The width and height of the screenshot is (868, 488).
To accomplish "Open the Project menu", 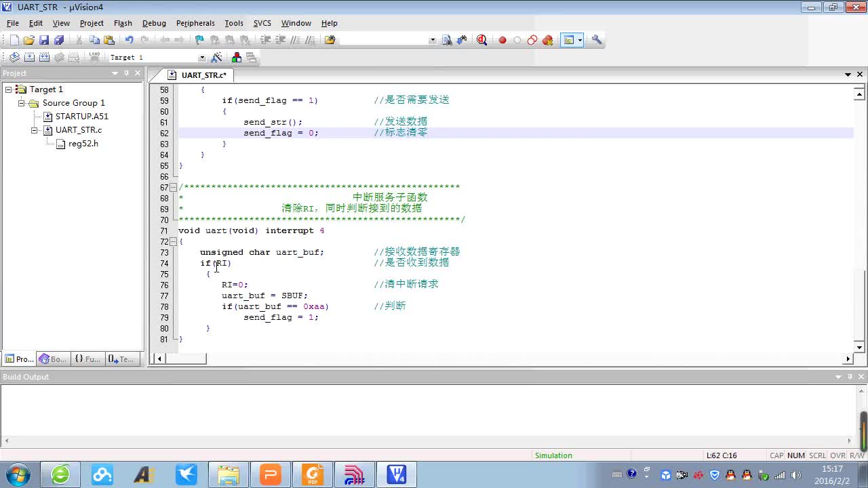I will click(x=92, y=23).
